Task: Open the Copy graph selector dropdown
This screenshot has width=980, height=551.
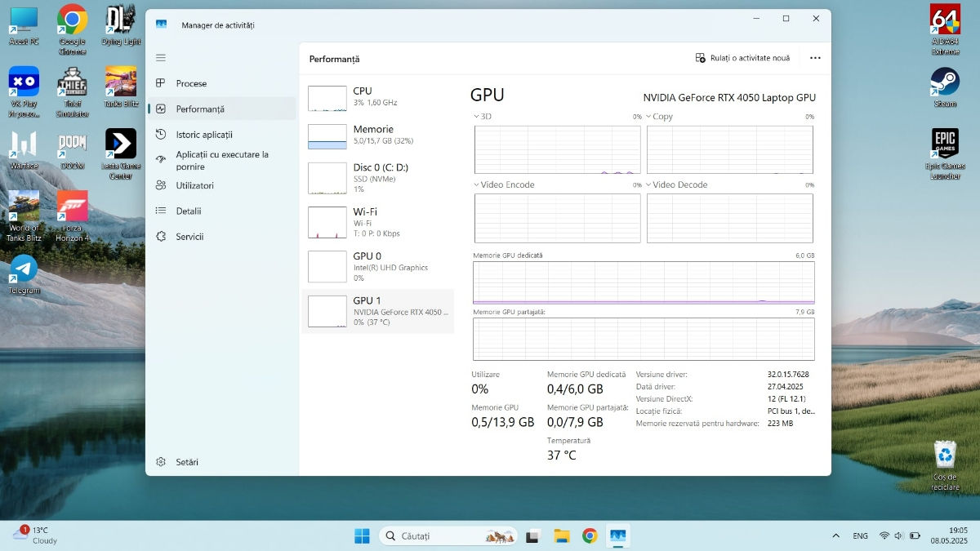Action: click(x=659, y=117)
